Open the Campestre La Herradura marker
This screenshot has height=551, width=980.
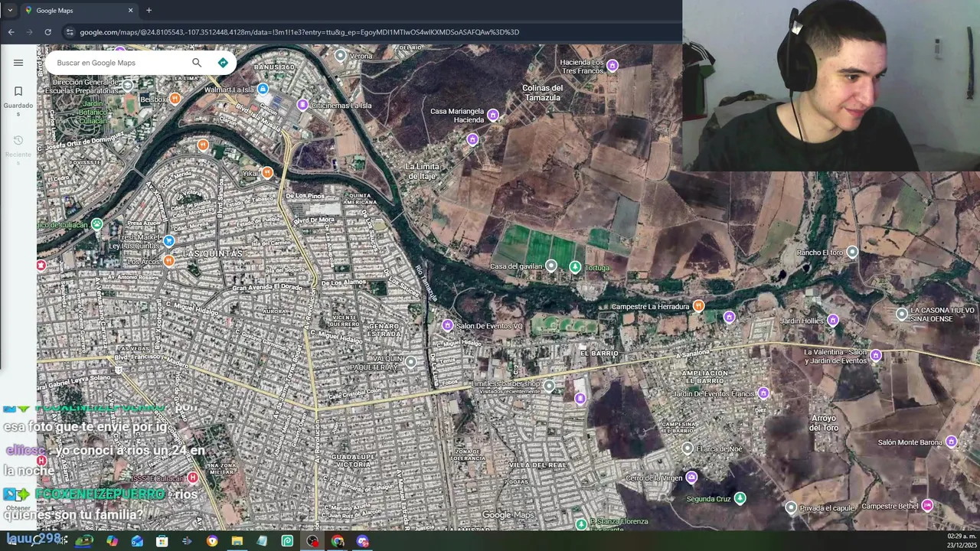tap(698, 306)
